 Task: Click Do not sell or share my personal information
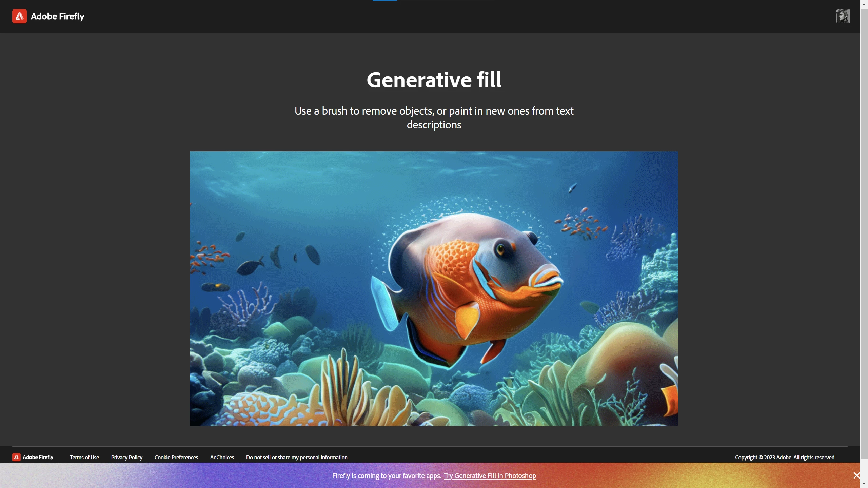click(297, 457)
